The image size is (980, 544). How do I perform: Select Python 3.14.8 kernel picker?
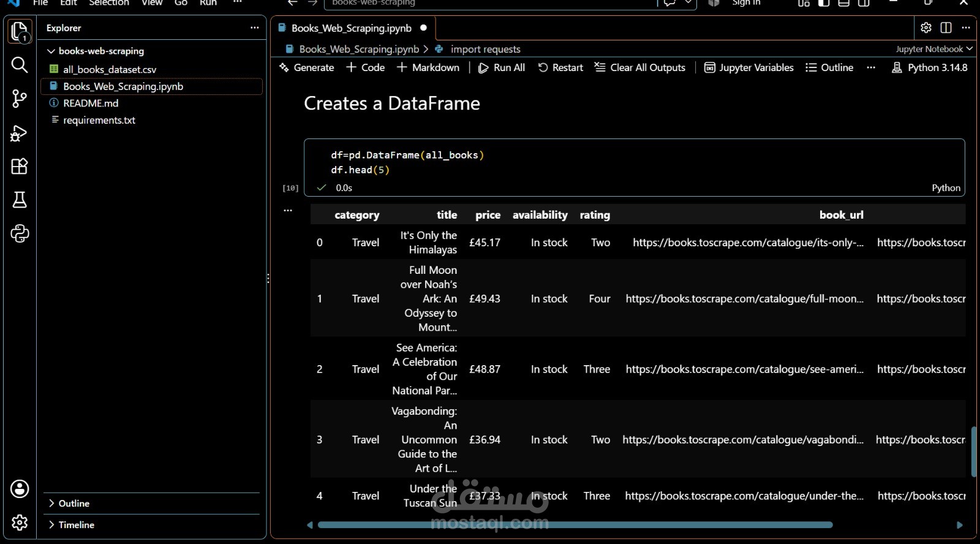[x=930, y=67]
